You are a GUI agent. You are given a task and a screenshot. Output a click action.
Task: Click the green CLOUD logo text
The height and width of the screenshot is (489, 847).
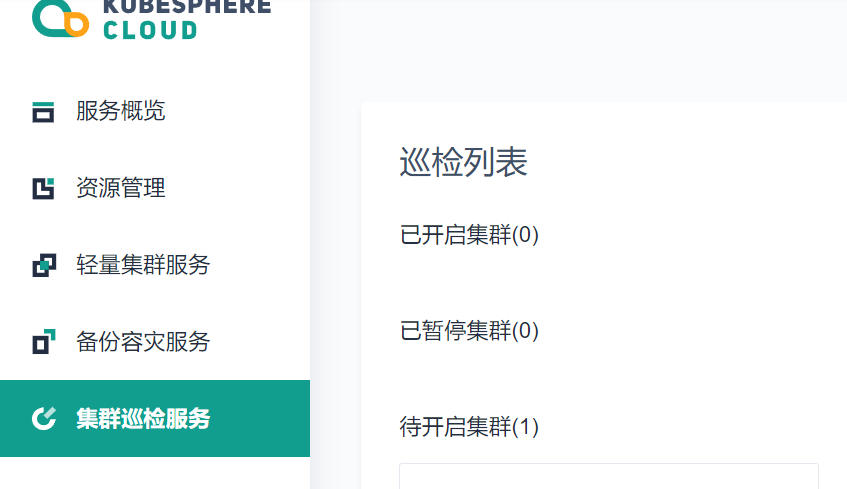pos(150,30)
